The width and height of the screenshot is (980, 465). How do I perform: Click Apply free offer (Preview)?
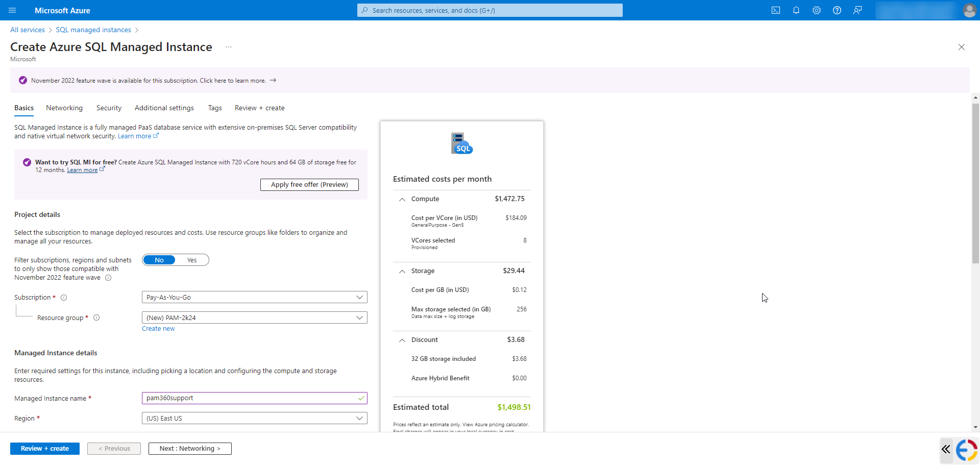click(x=309, y=184)
